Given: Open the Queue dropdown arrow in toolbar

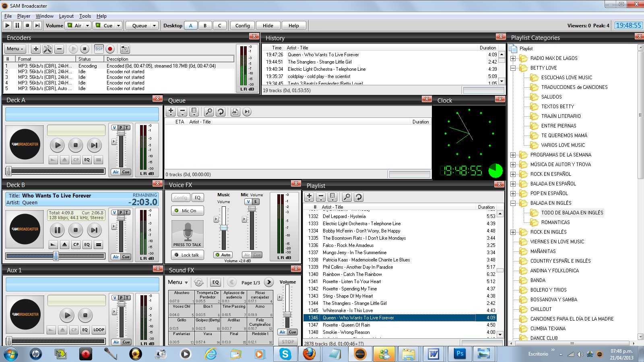Looking at the screenshot, I should (x=154, y=26).
